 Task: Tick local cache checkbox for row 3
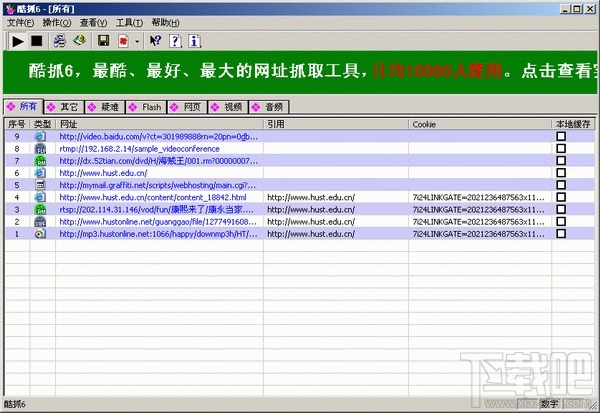click(x=561, y=209)
